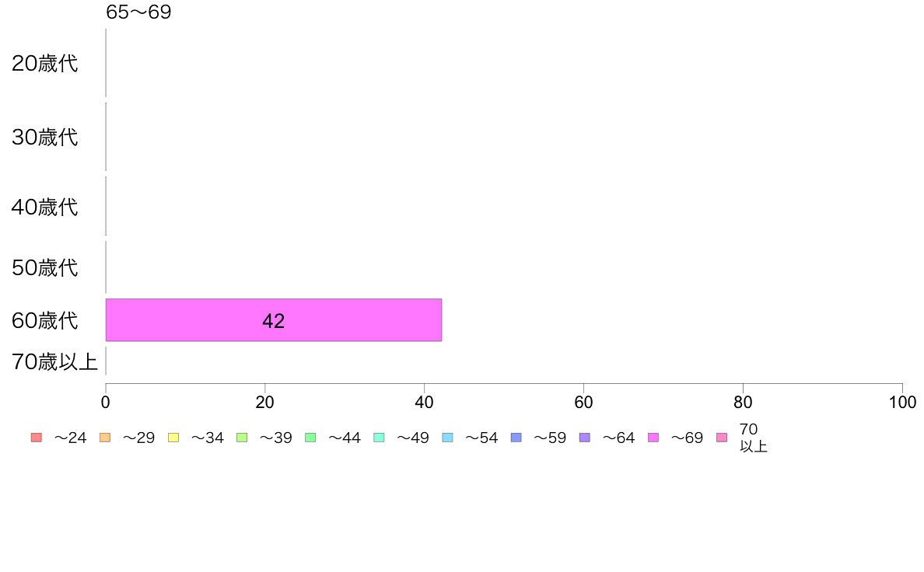924x572 pixels.
Task: Click the ~49 teal legend swatch
Action: pos(379,438)
